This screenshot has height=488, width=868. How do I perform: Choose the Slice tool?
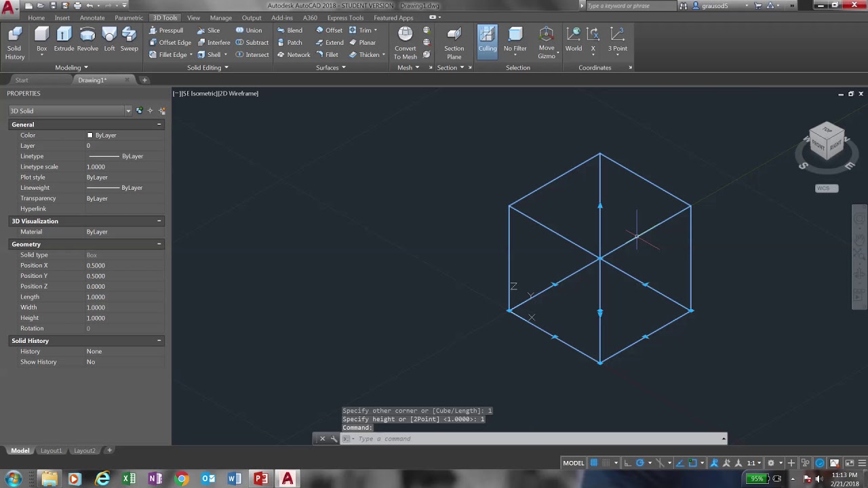pyautogui.click(x=209, y=30)
